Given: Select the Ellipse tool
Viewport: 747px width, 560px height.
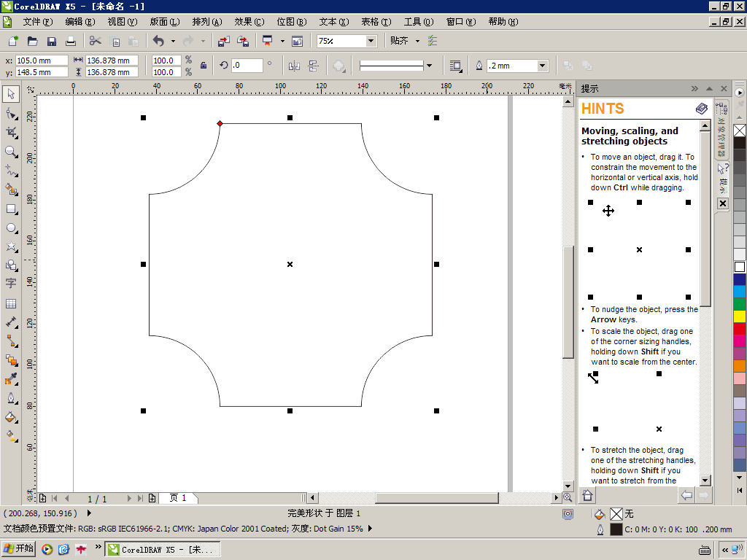Looking at the screenshot, I should pos(11,228).
